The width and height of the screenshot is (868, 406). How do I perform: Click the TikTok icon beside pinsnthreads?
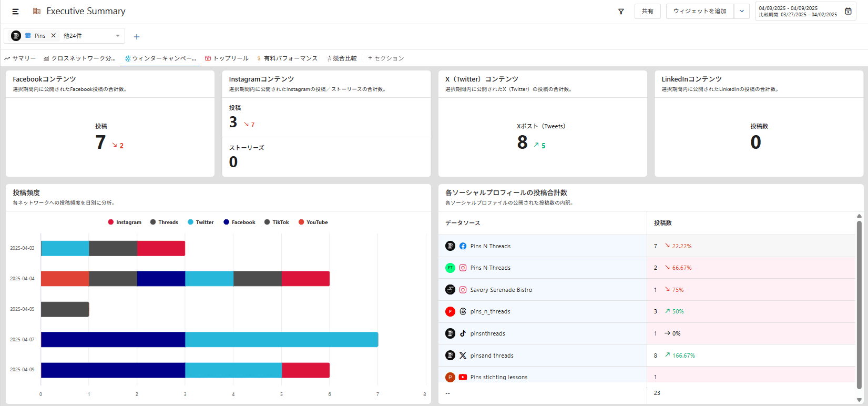463,333
